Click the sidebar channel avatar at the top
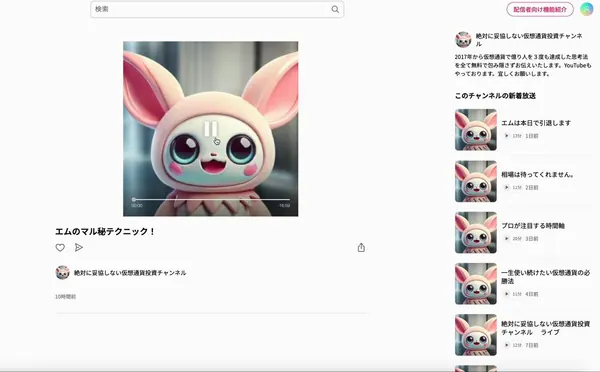The height and width of the screenshot is (372, 600). [463, 39]
